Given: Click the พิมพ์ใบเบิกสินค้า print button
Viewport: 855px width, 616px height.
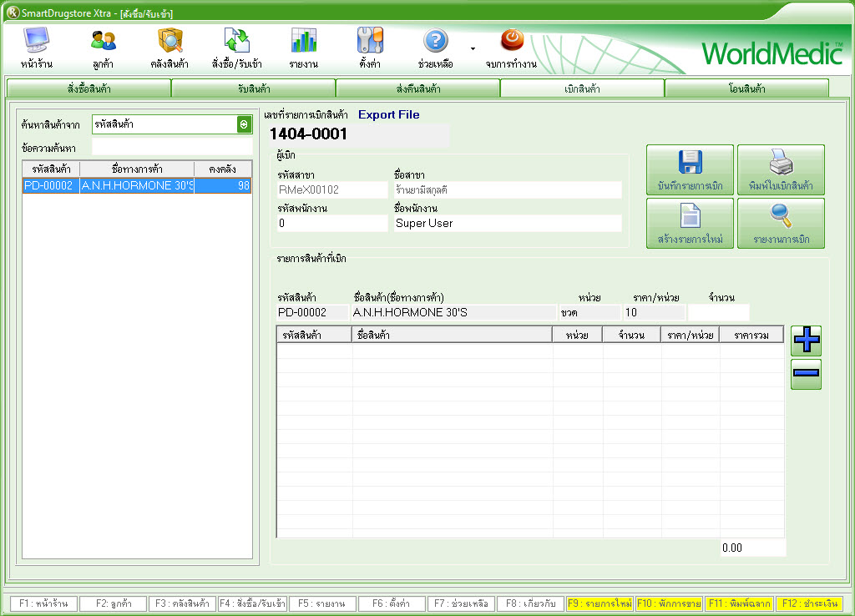Looking at the screenshot, I should pyautogui.click(x=781, y=170).
